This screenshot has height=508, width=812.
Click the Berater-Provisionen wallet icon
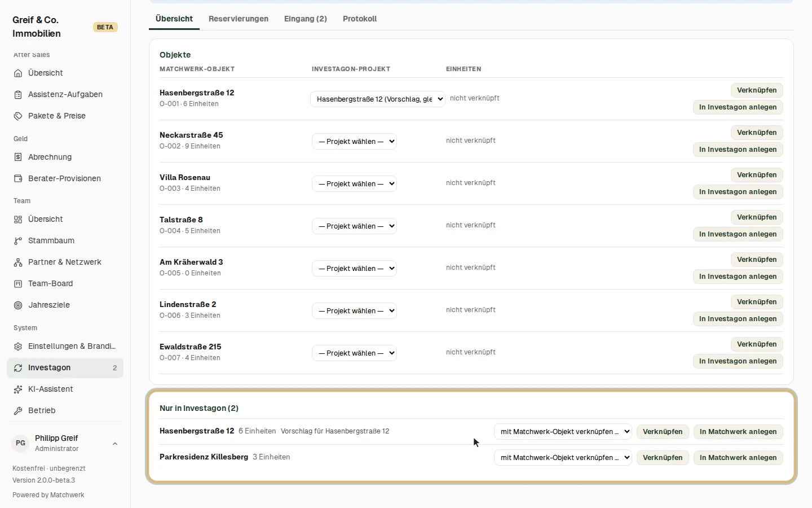pyautogui.click(x=18, y=179)
